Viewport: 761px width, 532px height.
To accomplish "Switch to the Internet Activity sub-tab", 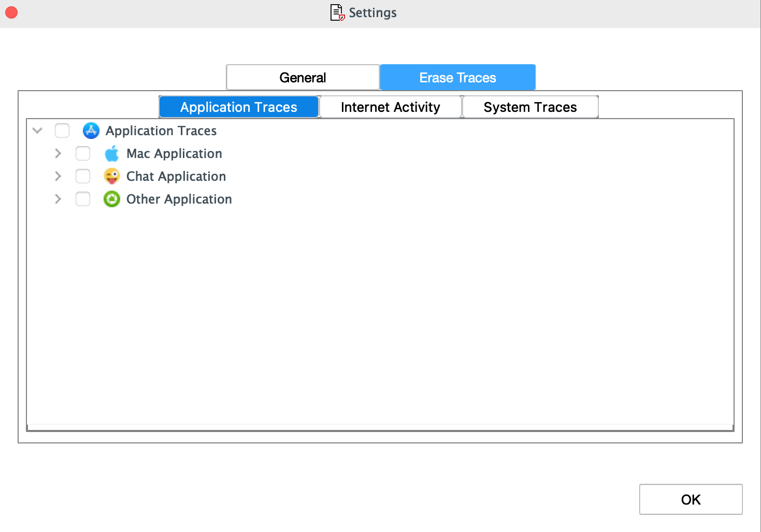I will (391, 107).
